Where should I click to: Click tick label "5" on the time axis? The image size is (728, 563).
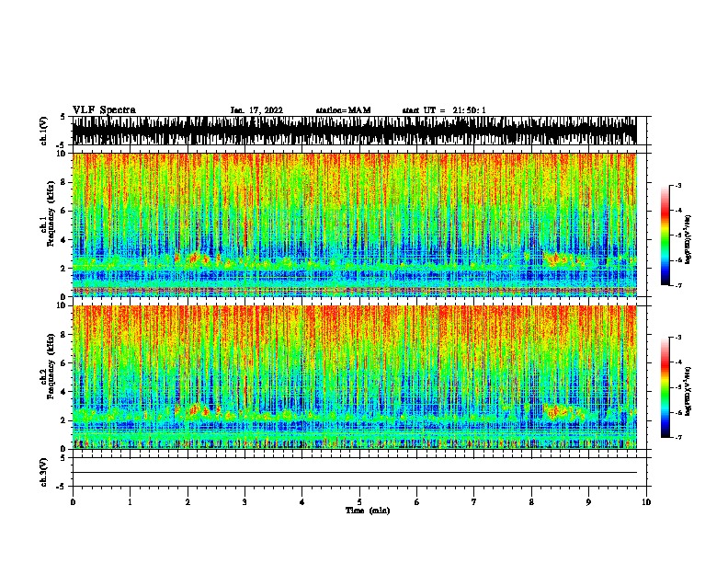pos(359,502)
